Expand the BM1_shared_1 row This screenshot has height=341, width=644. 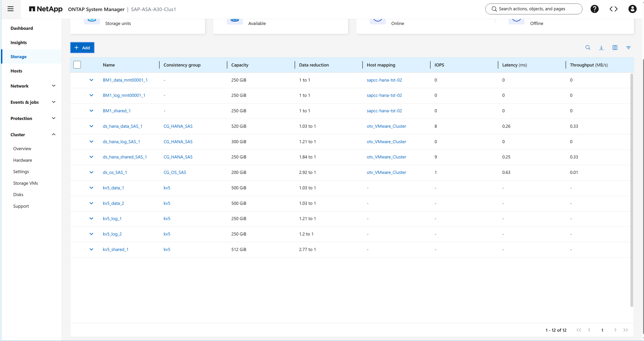click(91, 111)
